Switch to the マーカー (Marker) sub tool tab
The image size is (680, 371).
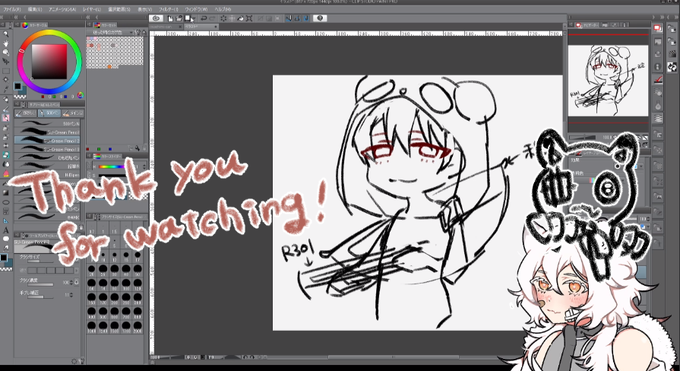pos(72,113)
